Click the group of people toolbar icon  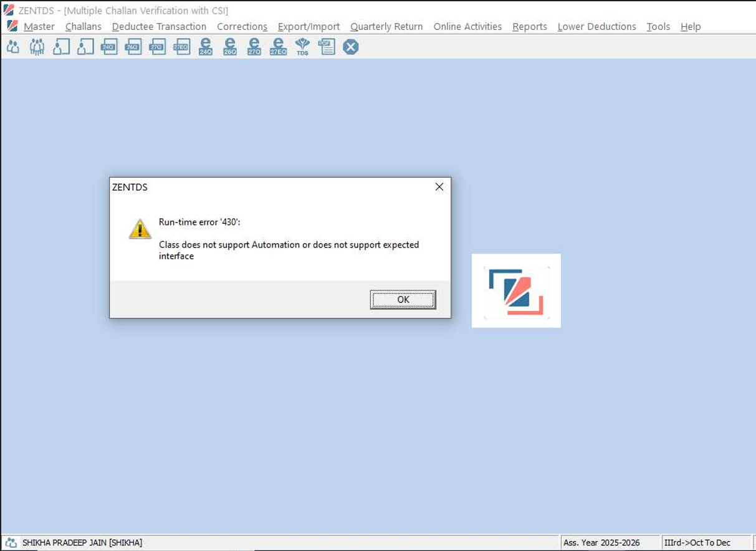(x=37, y=47)
